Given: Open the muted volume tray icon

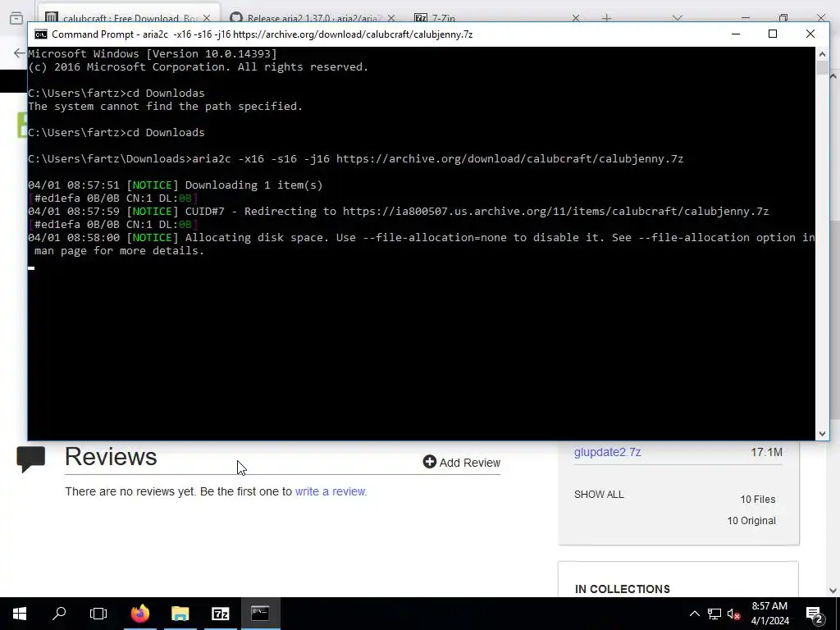Looking at the screenshot, I should 734,614.
